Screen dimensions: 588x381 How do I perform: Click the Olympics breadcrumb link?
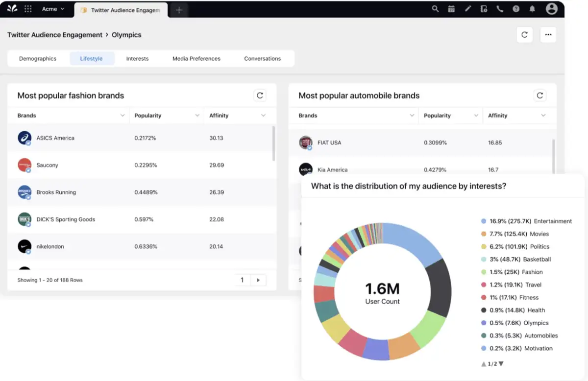126,35
